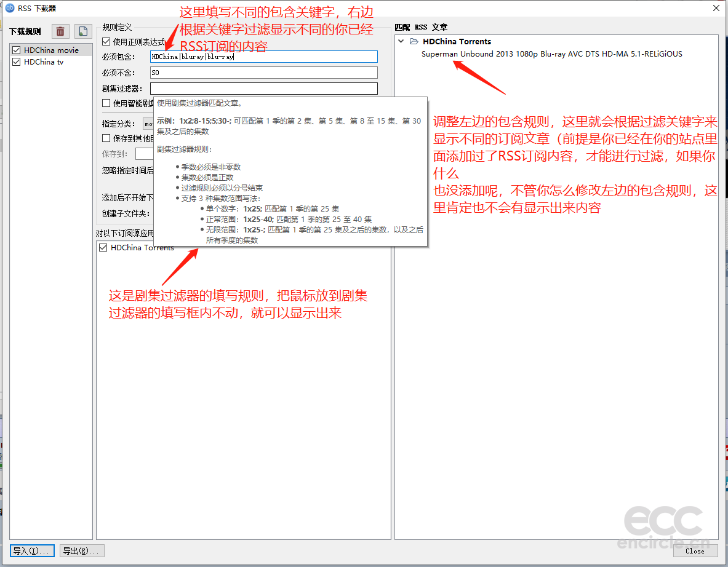Check the 保存到其他目录 option
The image size is (728, 567).
(x=106, y=138)
